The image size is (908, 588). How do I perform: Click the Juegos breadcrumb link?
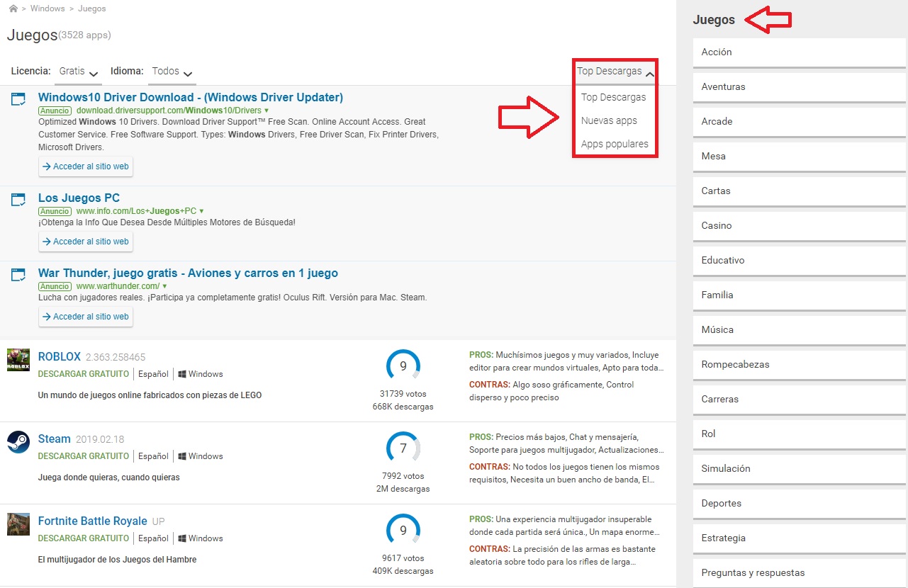(x=93, y=9)
